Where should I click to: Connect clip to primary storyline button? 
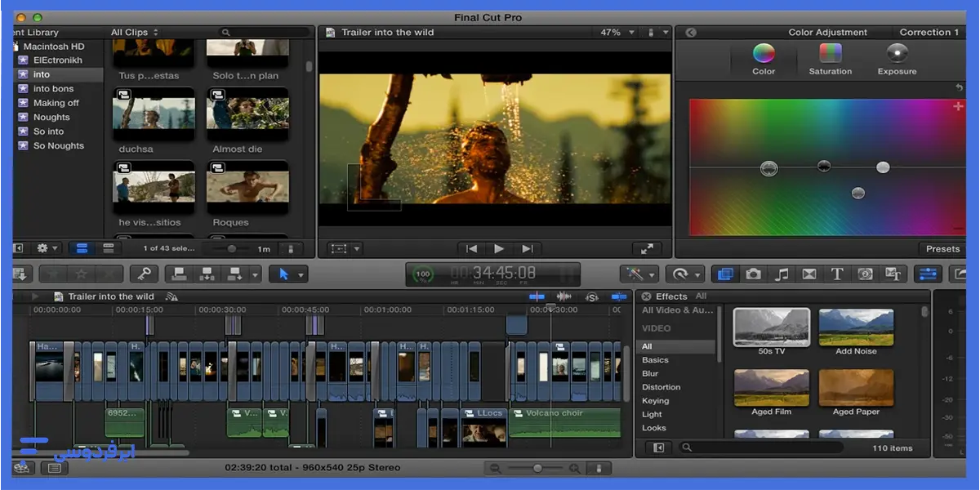point(180,274)
